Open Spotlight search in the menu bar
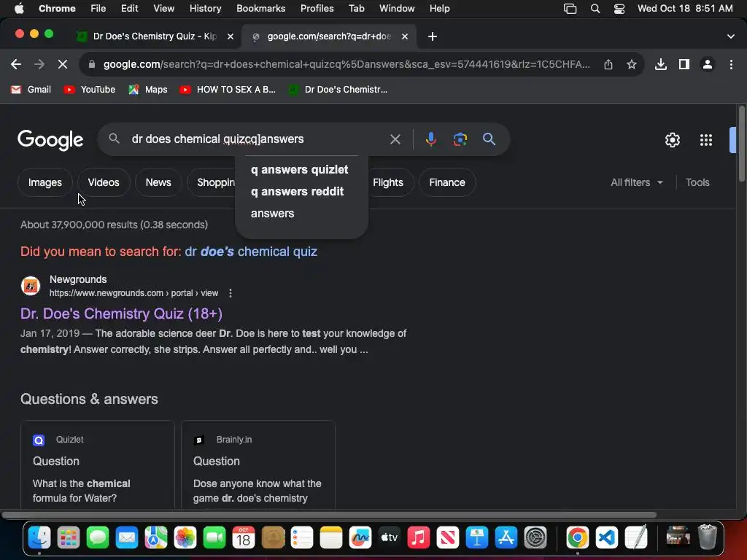Screen dimensions: 747x560 (x=595, y=9)
